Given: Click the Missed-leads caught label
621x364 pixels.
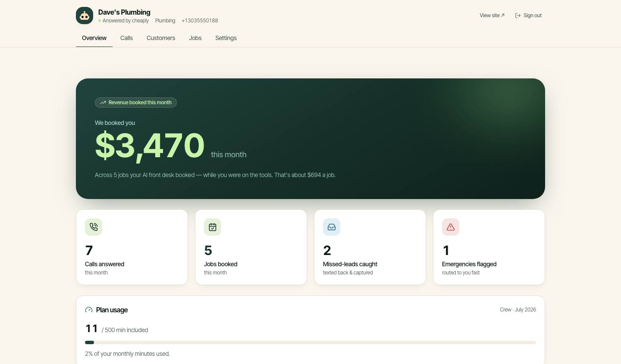Looking at the screenshot, I should pos(350,264).
